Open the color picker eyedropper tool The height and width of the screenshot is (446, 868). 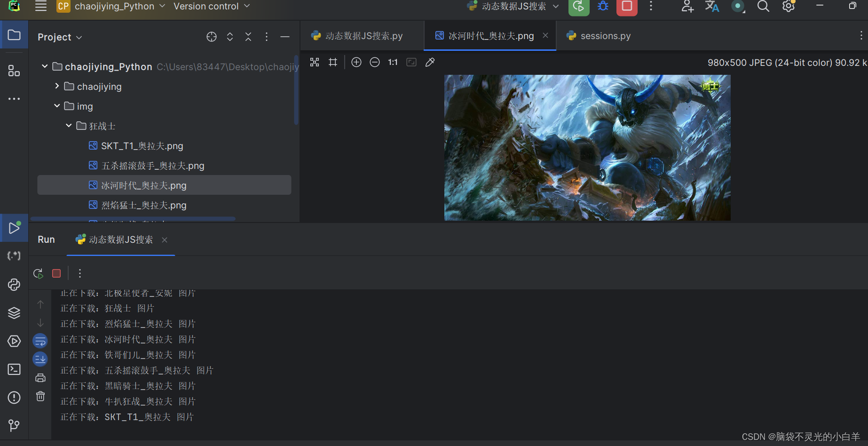(430, 62)
